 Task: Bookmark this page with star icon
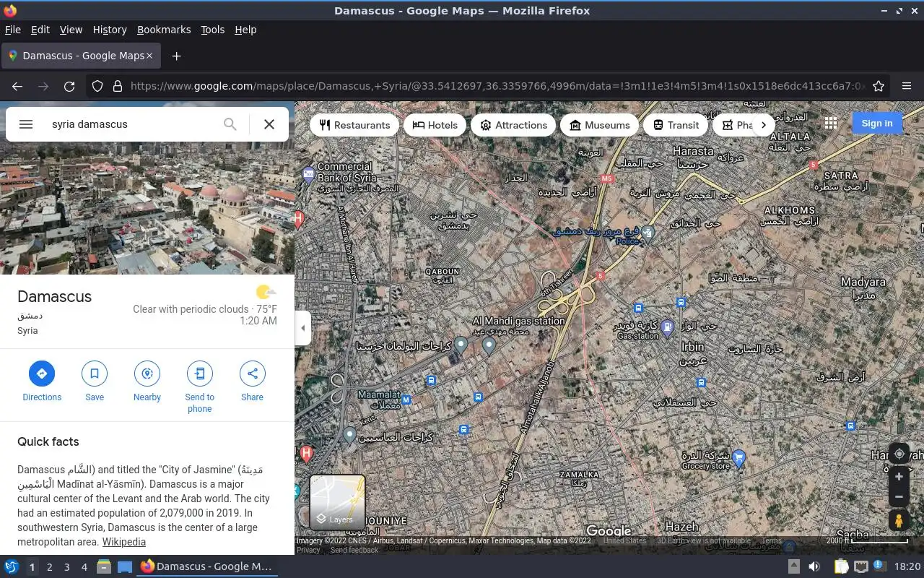[879, 86]
